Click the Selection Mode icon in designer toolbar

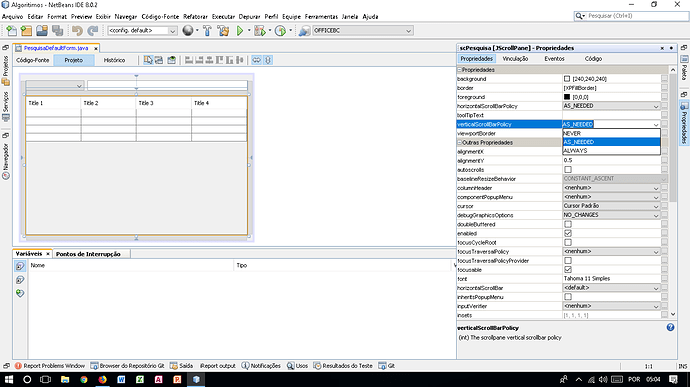[148, 60]
